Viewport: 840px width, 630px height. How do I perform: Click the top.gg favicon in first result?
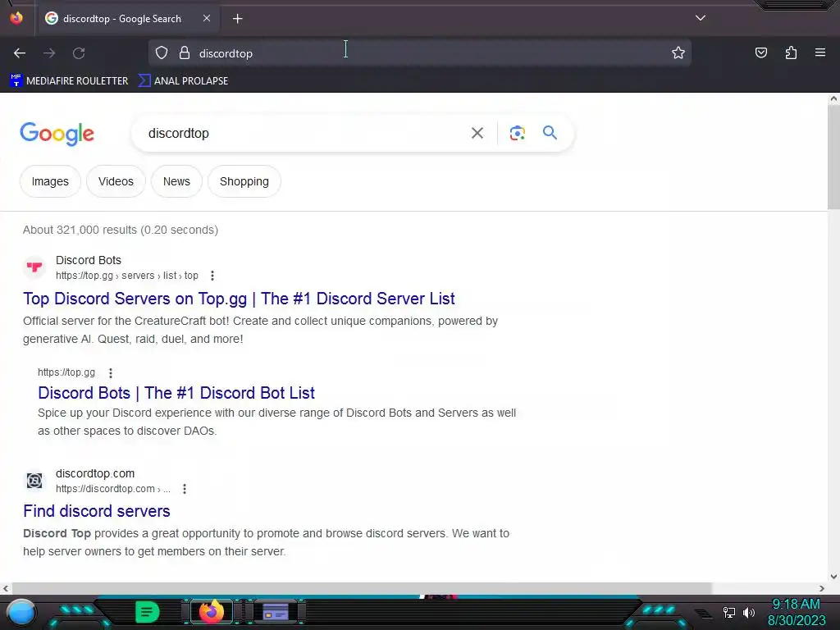[x=34, y=267]
